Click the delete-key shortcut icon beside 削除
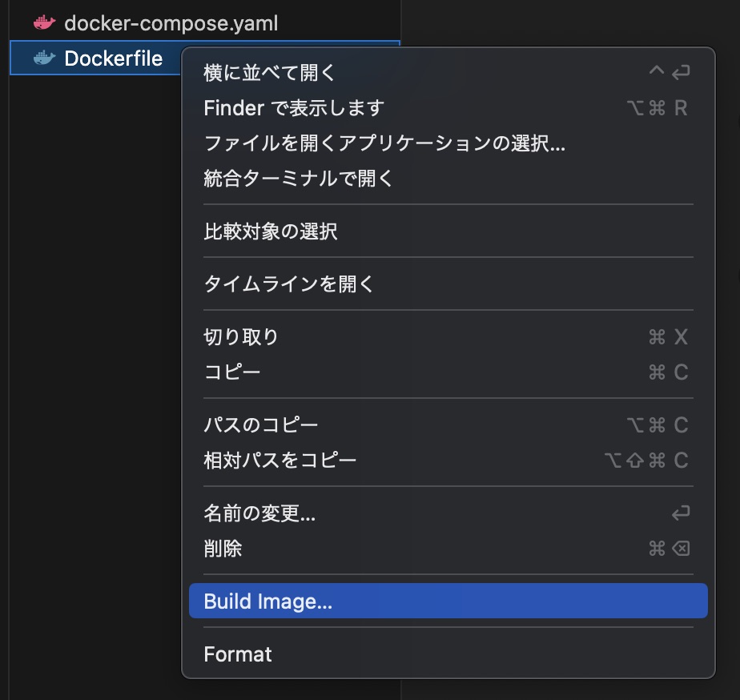The image size is (740, 700). 680,549
